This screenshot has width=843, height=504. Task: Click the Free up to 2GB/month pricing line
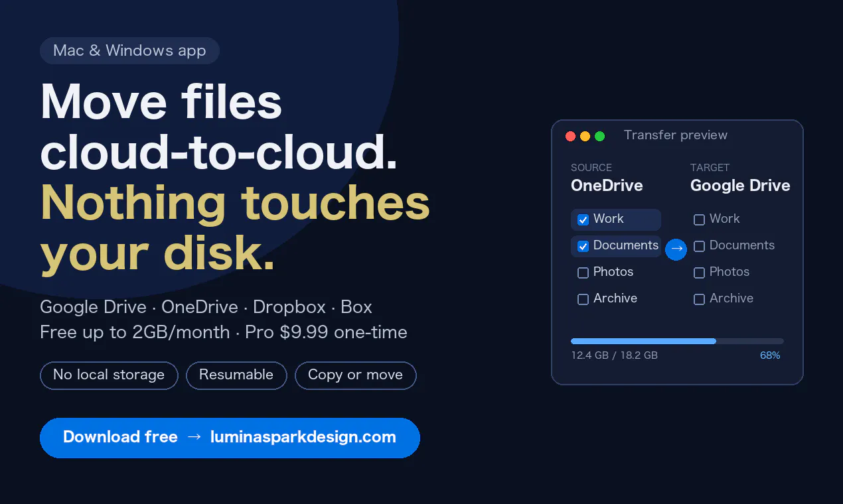click(x=224, y=332)
